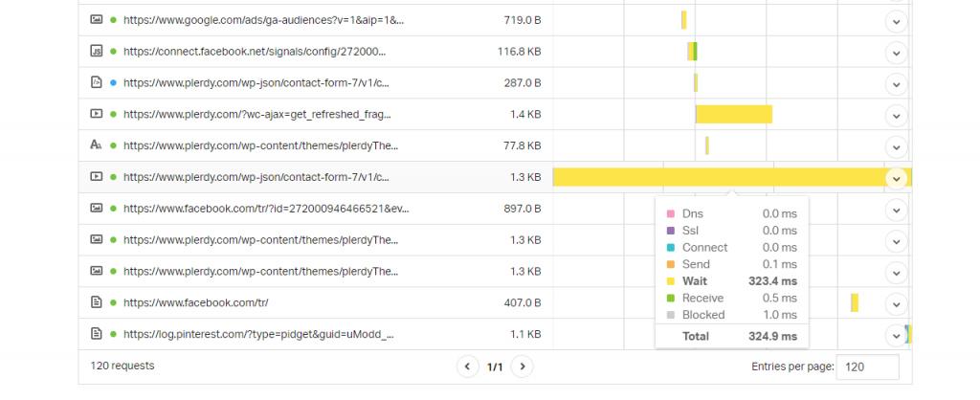Open the chevron for the wc-ajax request
The height and width of the screenshot is (400, 980).
click(x=896, y=115)
